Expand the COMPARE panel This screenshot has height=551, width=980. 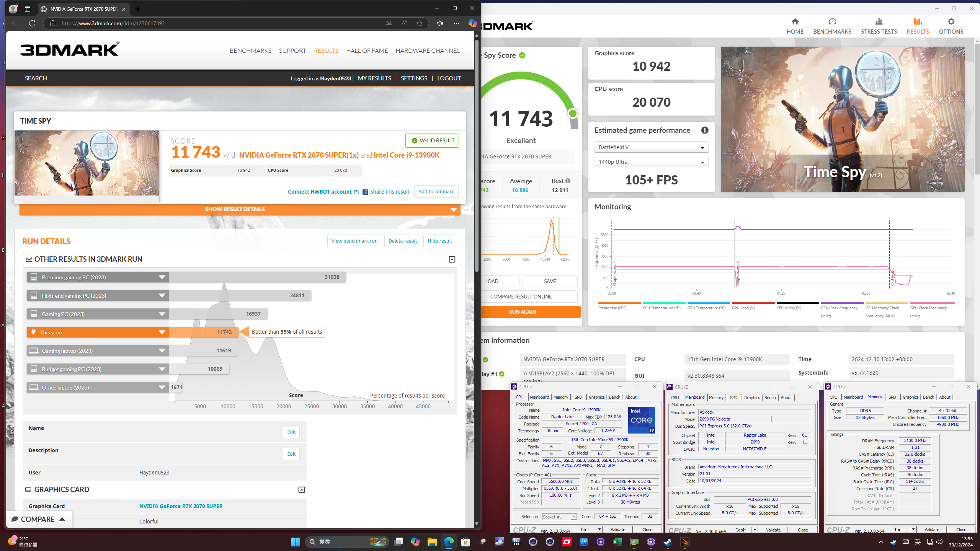pos(39,519)
